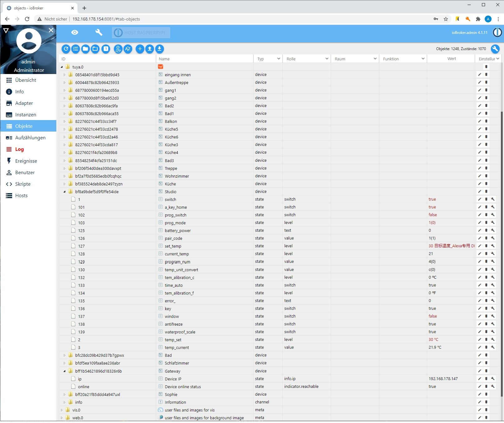Click the refresh objects tree button
The height and width of the screenshot is (423, 504).
point(66,49)
